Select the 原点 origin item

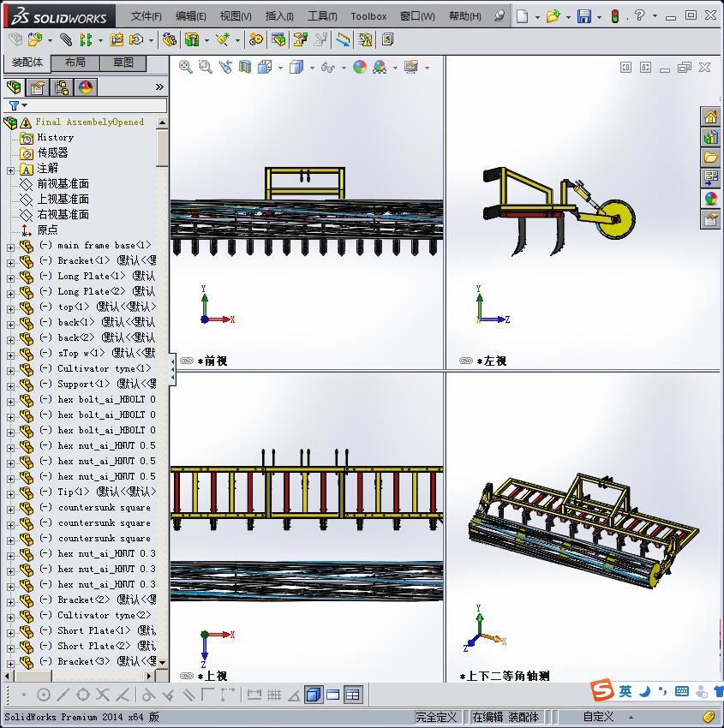point(47,230)
